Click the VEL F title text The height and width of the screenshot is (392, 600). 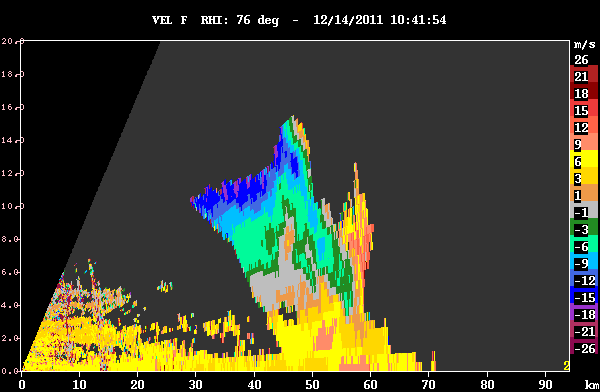point(170,20)
